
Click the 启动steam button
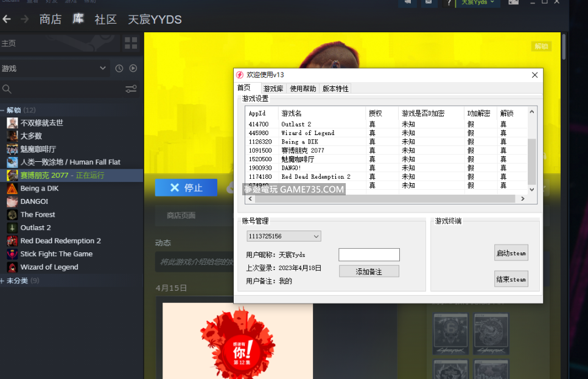pos(511,253)
